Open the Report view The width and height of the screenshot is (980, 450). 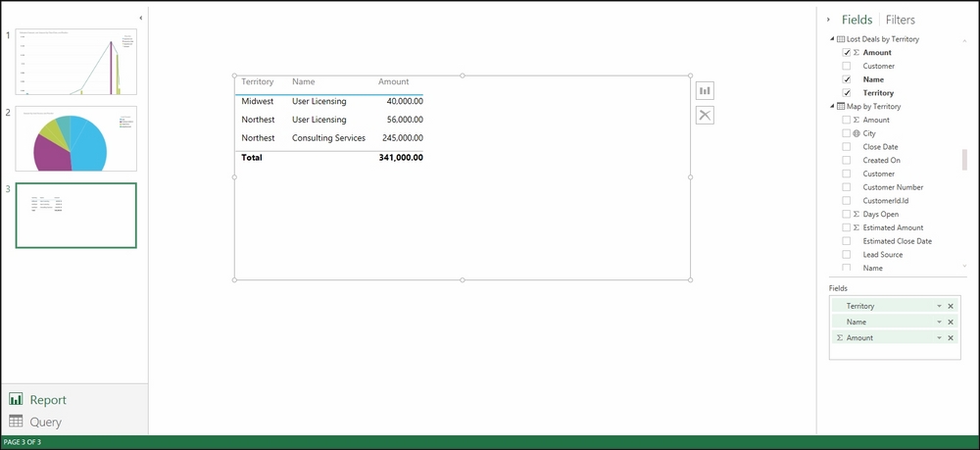[48, 400]
